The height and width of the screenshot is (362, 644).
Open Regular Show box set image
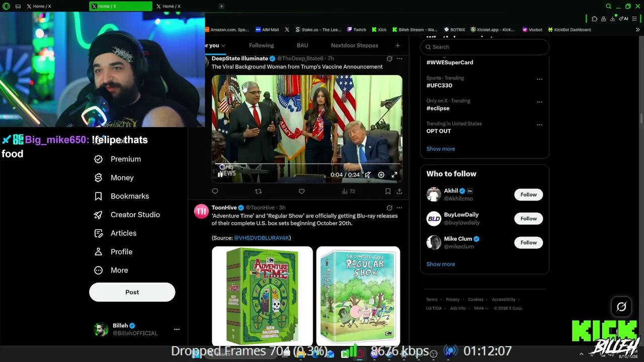358,296
